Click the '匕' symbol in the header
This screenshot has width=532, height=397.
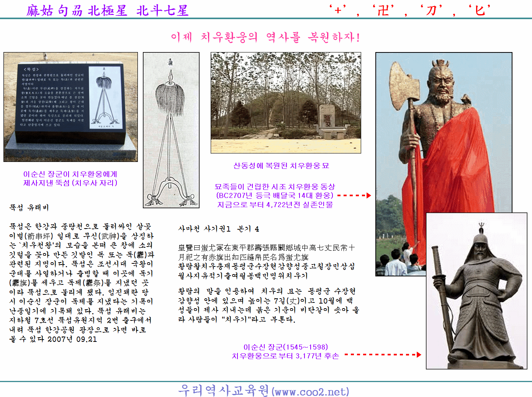coord(480,10)
